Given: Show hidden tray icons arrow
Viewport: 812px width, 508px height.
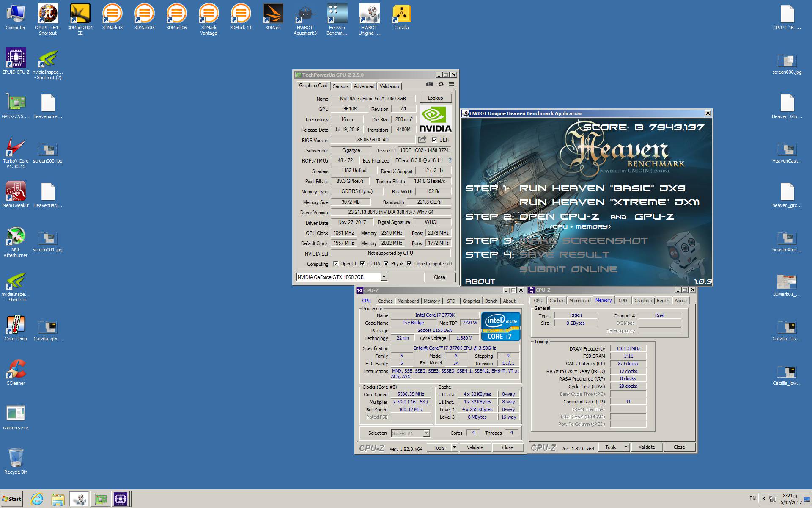Looking at the screenshot, I should [763, 498].
